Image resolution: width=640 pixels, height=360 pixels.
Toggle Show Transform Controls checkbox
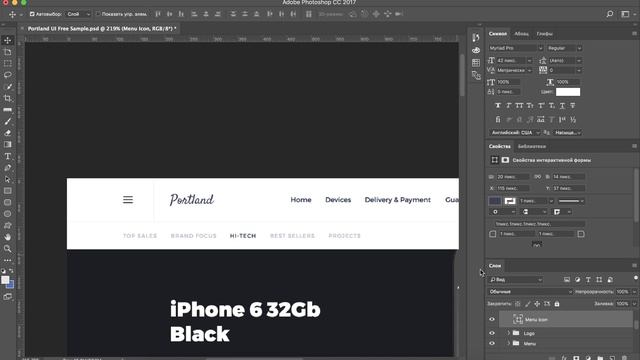coord(98,14)
